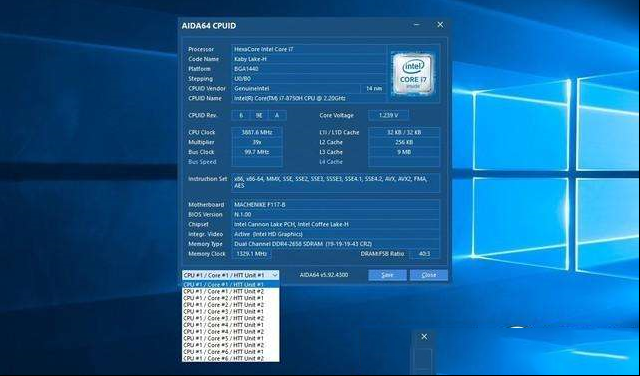Click the Multiplier value 39x
The width and height of the screenshot is (640, 376).
pos(257,142)
